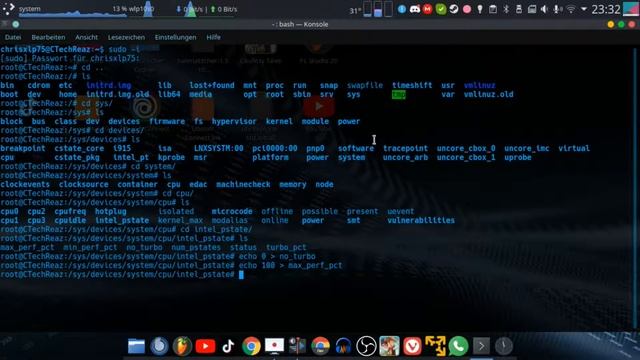The width and height of the screenshot is (640, 360).
Task: Click the green checkmark tray icon
Action: 441,9
